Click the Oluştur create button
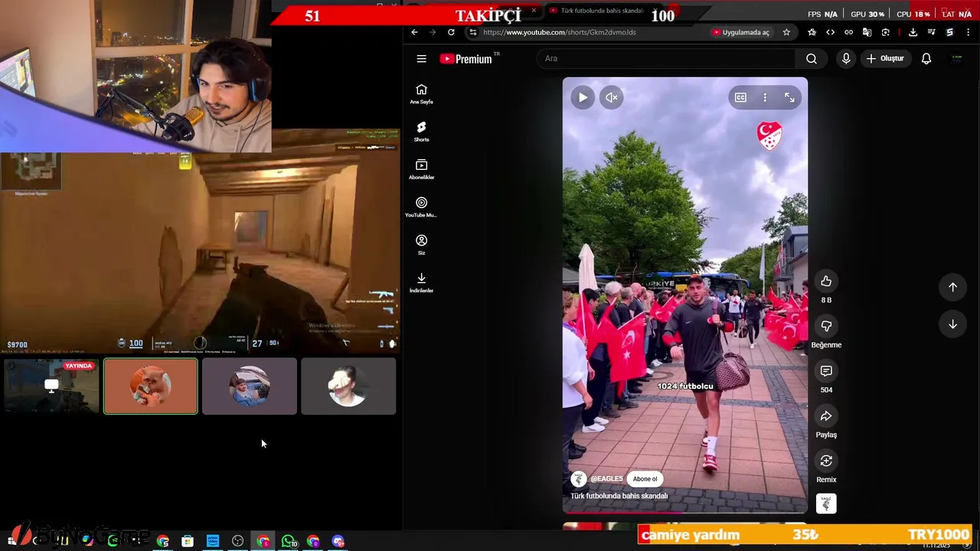This screenshot has height=551, width=980. 885,59
